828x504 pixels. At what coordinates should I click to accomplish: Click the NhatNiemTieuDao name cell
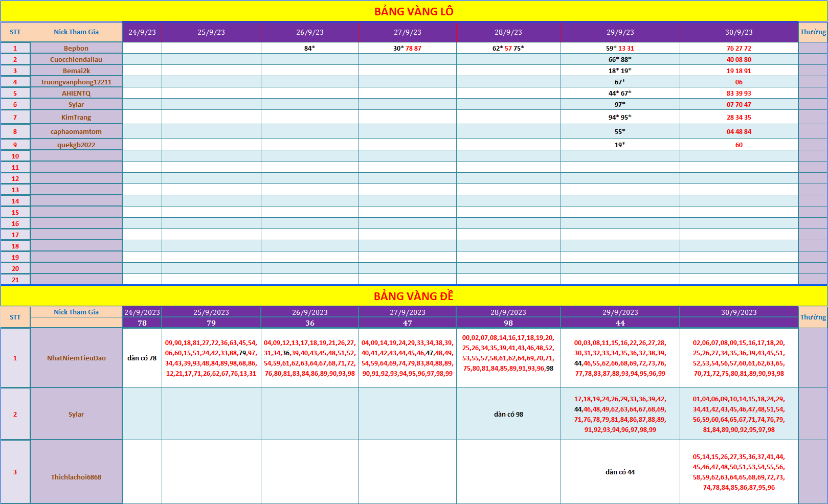point(76,358)
